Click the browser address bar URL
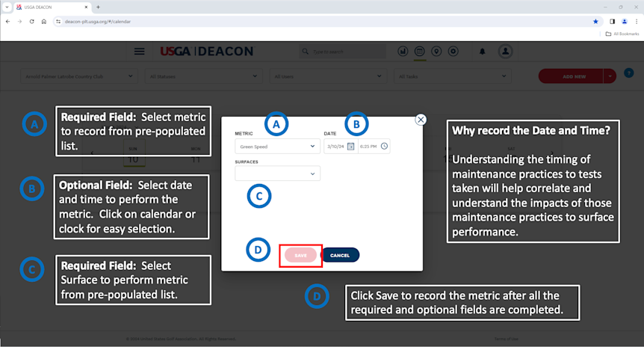 [x=98, y=22]
